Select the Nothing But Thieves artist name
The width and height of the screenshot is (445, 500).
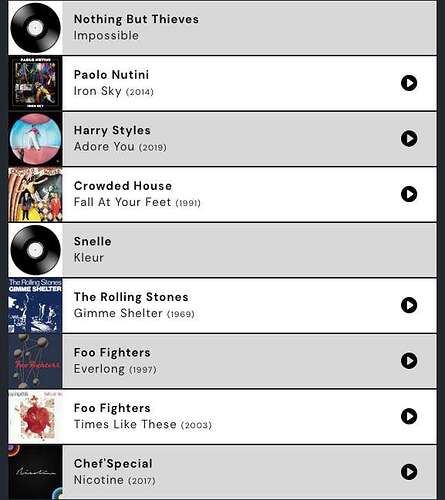pos(136,19)
